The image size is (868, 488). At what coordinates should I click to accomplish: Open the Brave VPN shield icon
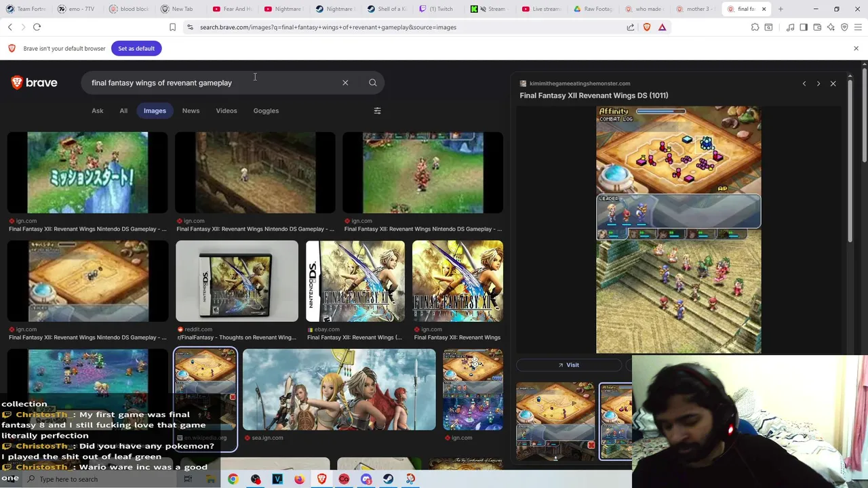[844, 27]
